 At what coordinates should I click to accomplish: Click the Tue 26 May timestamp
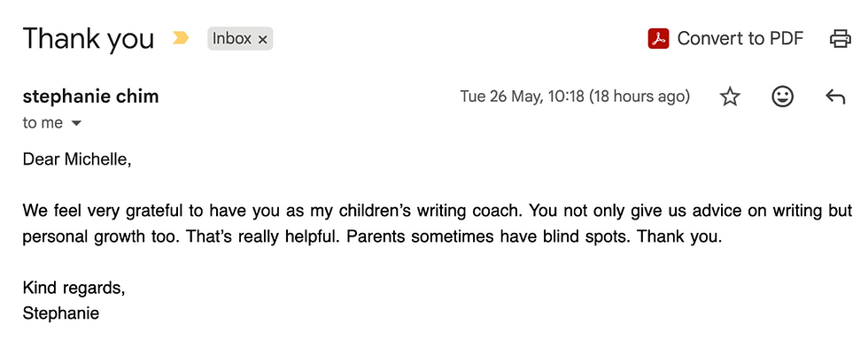point(575,97)
